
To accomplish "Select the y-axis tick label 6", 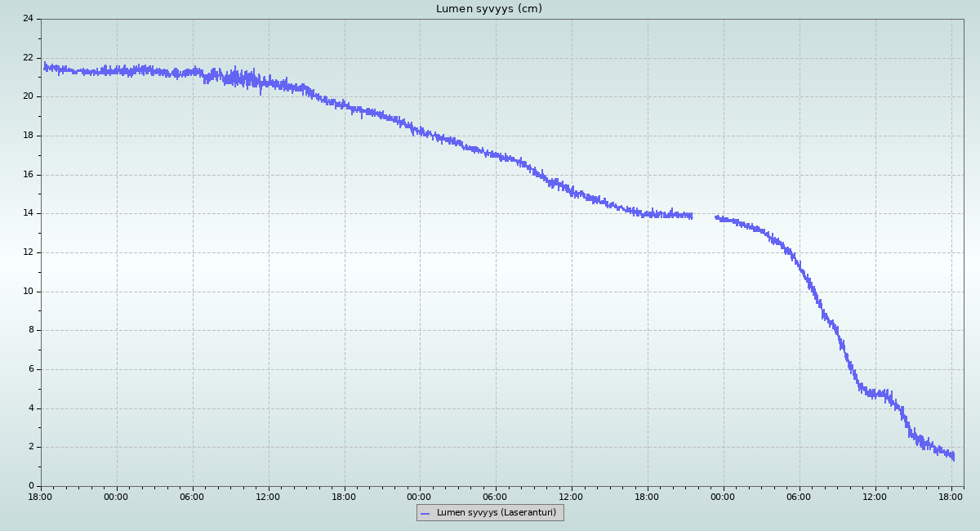I will pos(30,369).
